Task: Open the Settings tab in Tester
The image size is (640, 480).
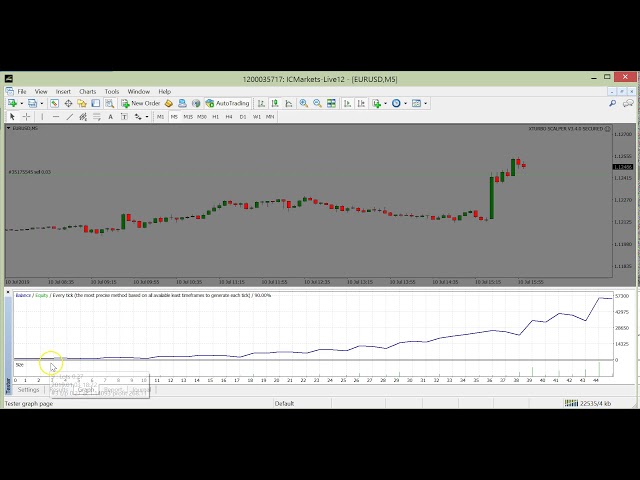Action: [x=28, y=390]
